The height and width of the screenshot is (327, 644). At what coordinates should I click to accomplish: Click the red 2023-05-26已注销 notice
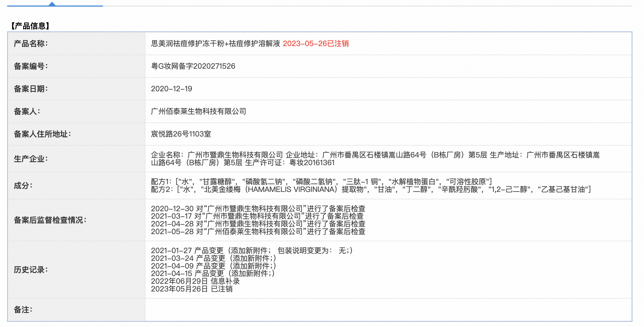tap(316, 44)
